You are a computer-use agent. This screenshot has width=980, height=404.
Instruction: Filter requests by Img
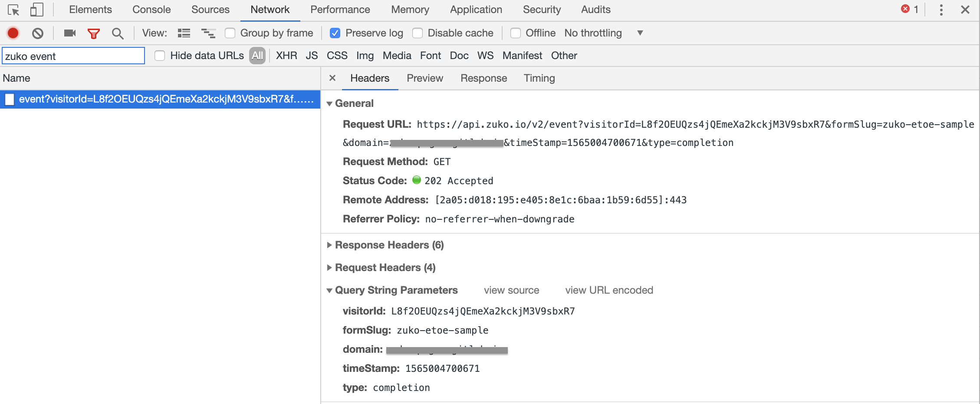tap(365, 56)
